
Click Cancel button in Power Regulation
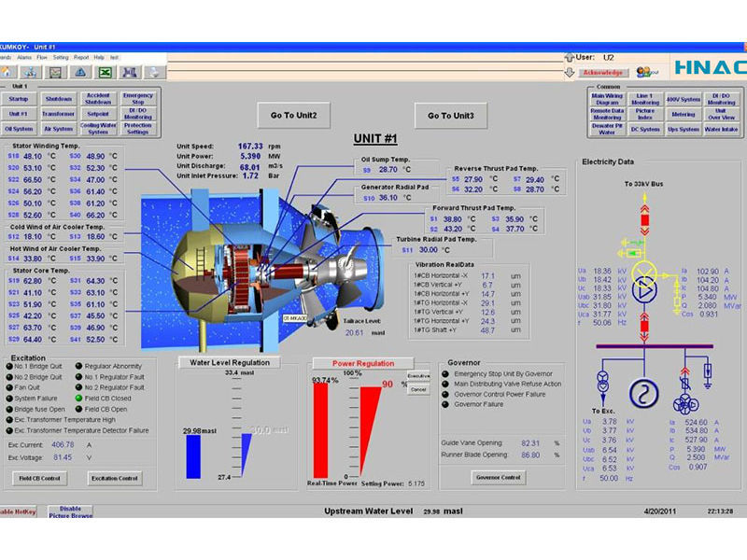418,389
